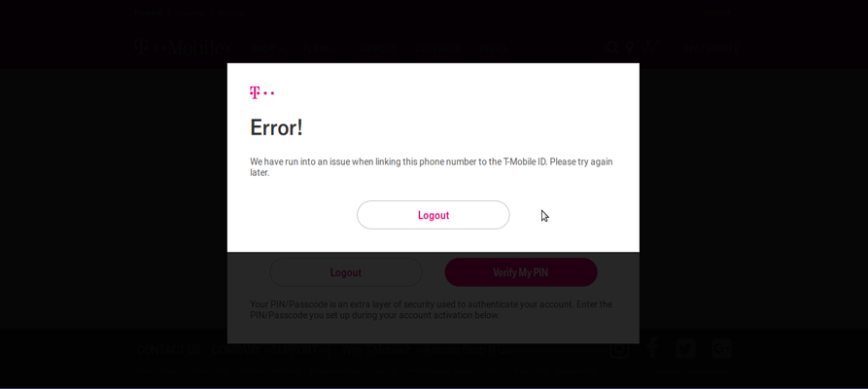This screenshot has width=868, height=389.
Task: Open the REFILL menu item
Action: 494,49
